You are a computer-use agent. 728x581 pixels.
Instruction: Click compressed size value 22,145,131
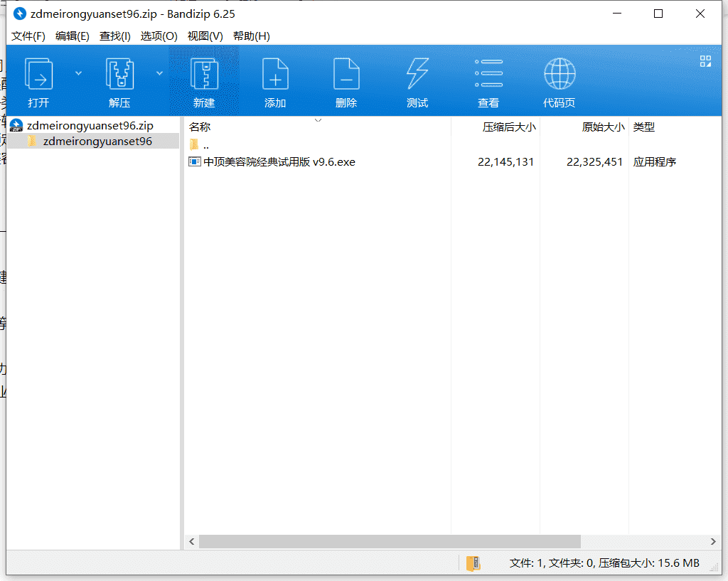pos(505,161)
